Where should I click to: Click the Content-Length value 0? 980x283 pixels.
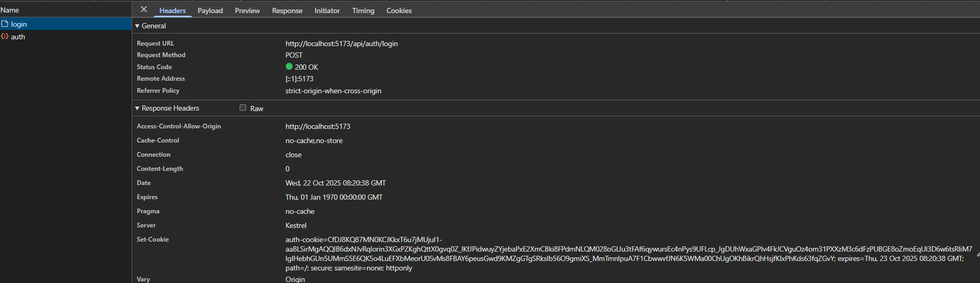click(x=287, y=169)
